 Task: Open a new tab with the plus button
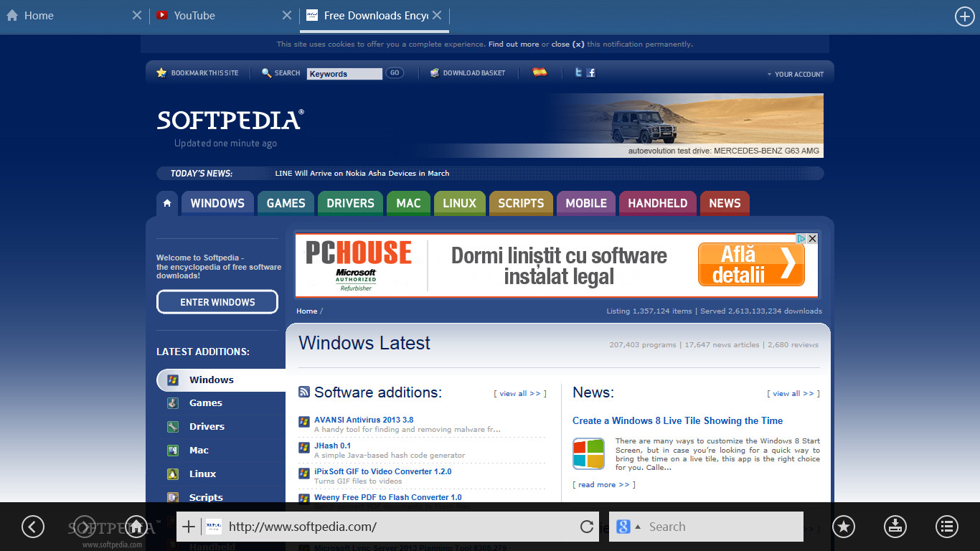tap(964, 15)
